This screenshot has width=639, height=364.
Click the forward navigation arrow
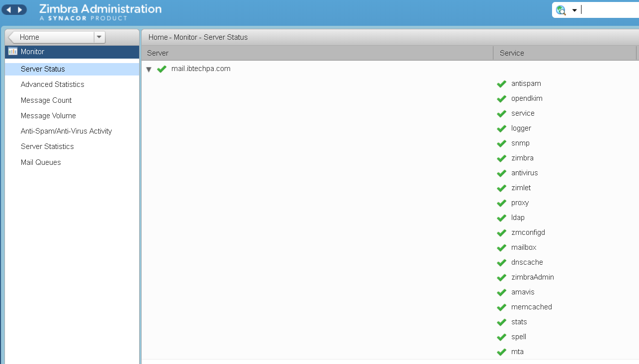(20, 10)
